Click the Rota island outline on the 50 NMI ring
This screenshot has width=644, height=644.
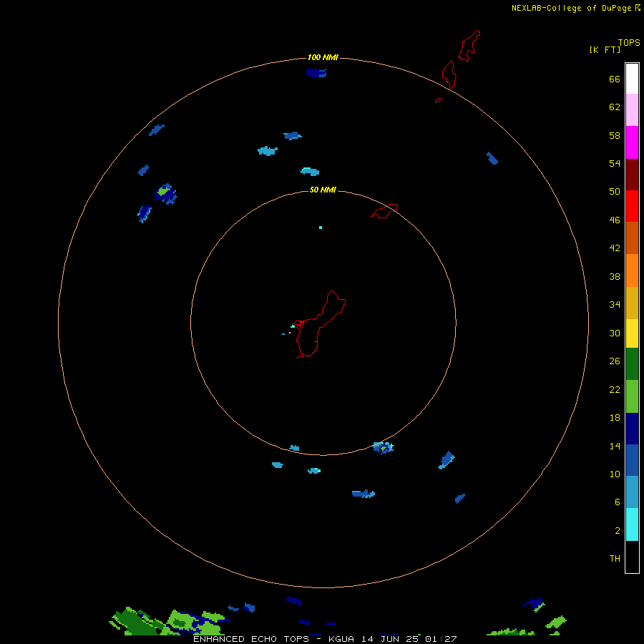(384, 211)
